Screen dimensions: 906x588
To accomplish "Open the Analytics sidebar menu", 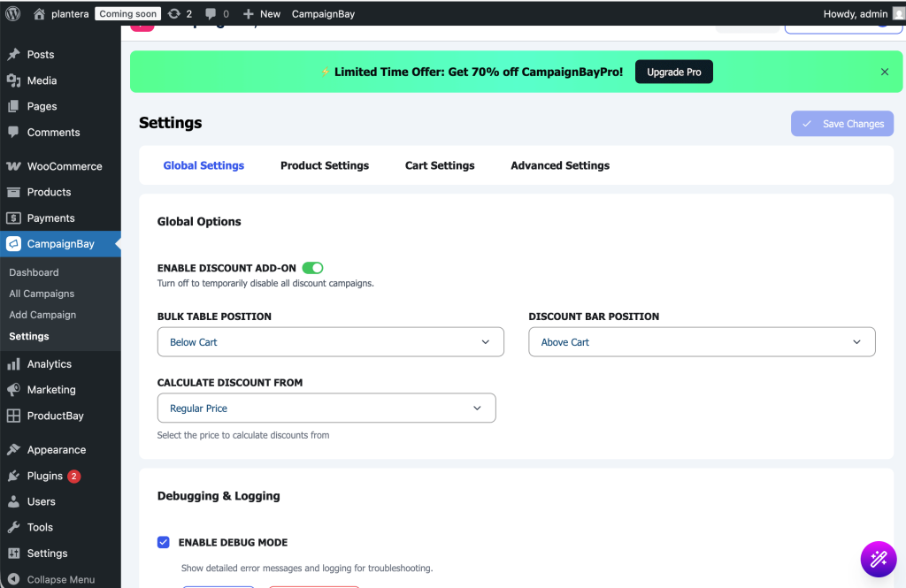I will tap(49, 363).
